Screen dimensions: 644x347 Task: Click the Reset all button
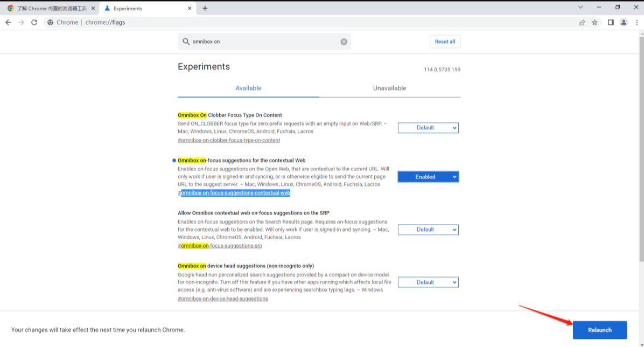click(x=445, y=41)
